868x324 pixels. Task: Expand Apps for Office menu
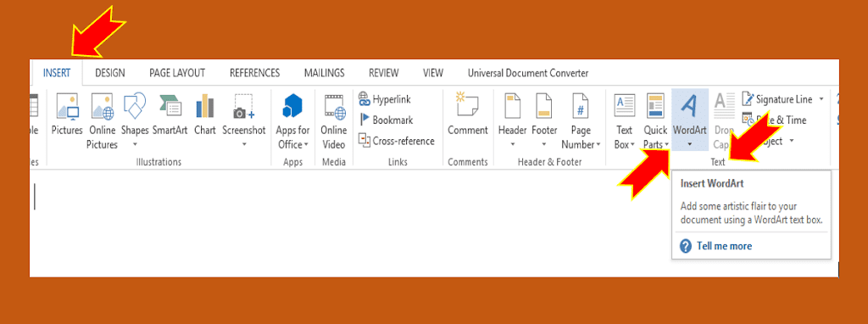[x=305, y=145]
